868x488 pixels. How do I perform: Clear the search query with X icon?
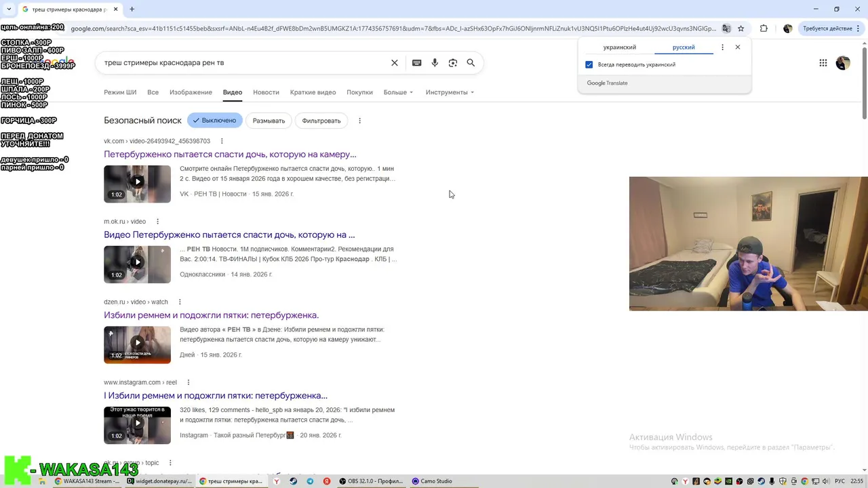click(394, 62)
